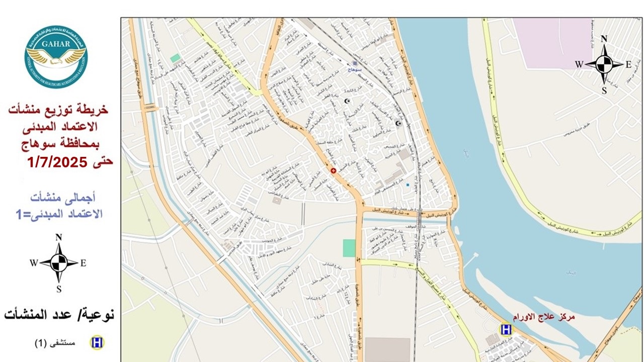Click the legend heading نوعية/ عدد المنشآت
The image size is (644, 362).
59,315
